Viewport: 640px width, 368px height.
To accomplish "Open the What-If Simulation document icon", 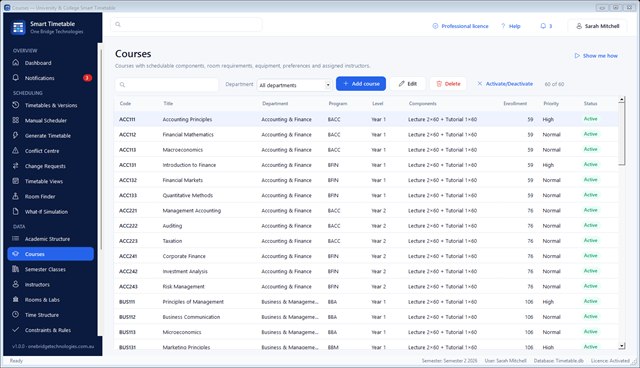I will click(x=16, y=211).
